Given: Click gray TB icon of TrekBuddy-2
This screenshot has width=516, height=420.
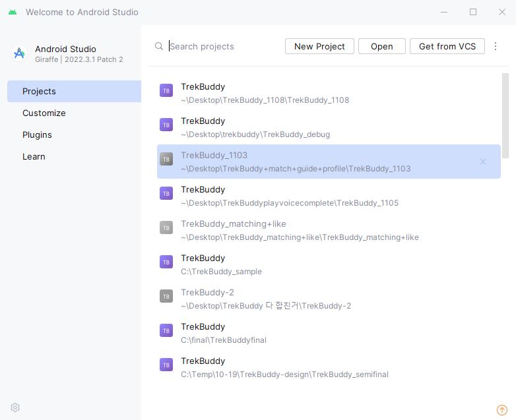Looking at the screenshot, I should click(x=166, y=296).
